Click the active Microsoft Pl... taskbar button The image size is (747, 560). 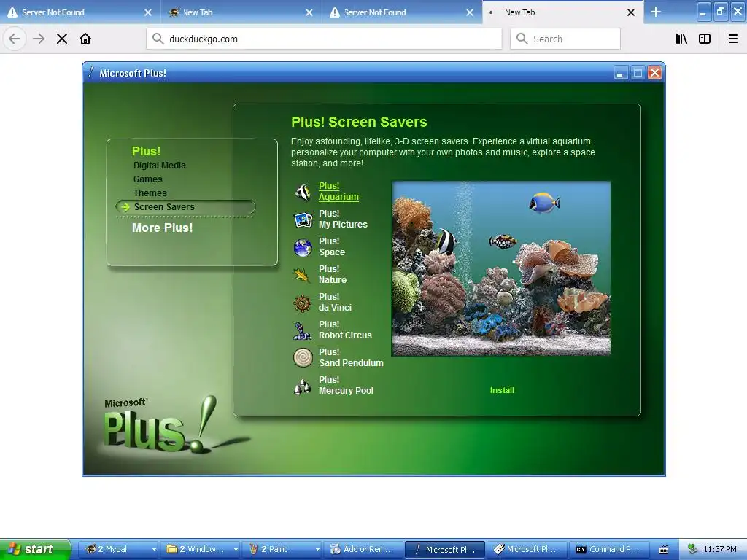[x=445, y=549]
